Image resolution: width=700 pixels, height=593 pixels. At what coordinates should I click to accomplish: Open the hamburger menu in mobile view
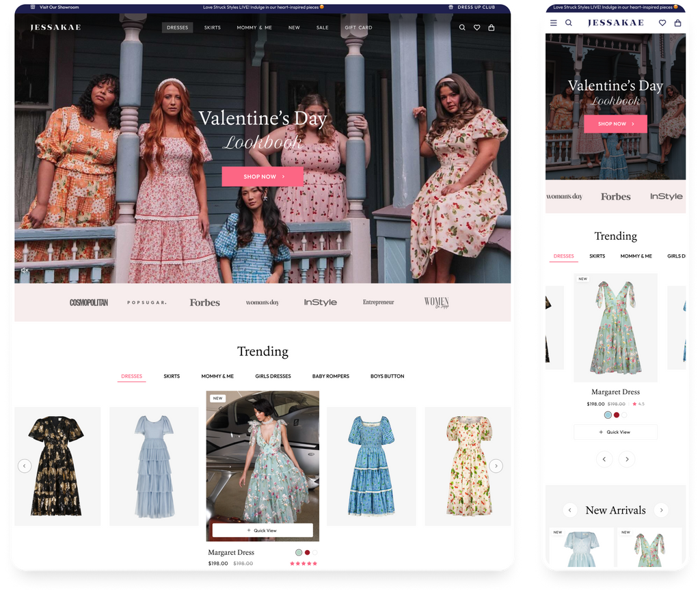[554, 23]
